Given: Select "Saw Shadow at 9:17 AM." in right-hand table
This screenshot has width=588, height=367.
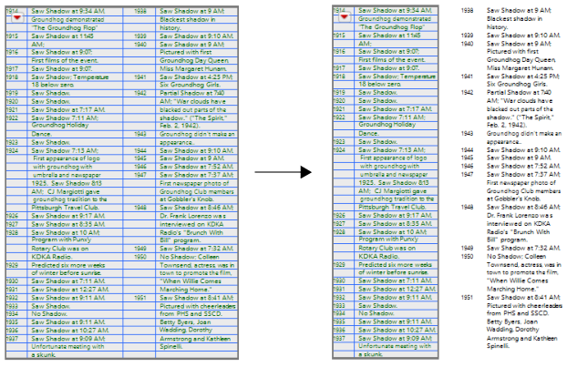Looking at the screenshot, I should 396,215.
